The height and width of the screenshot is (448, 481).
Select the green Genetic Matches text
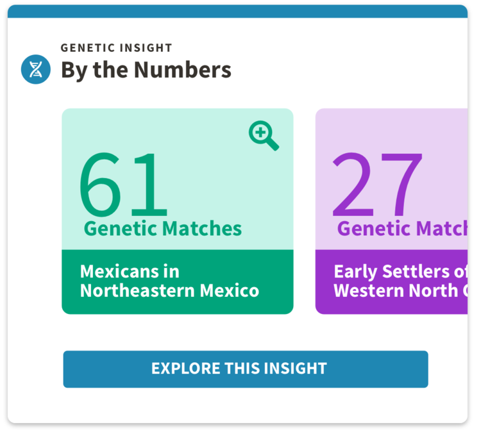pyautogui.click(x=163, y=228)
